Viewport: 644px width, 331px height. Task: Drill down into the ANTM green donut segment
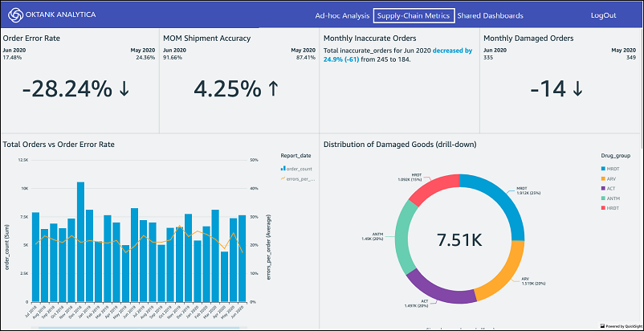406,238
